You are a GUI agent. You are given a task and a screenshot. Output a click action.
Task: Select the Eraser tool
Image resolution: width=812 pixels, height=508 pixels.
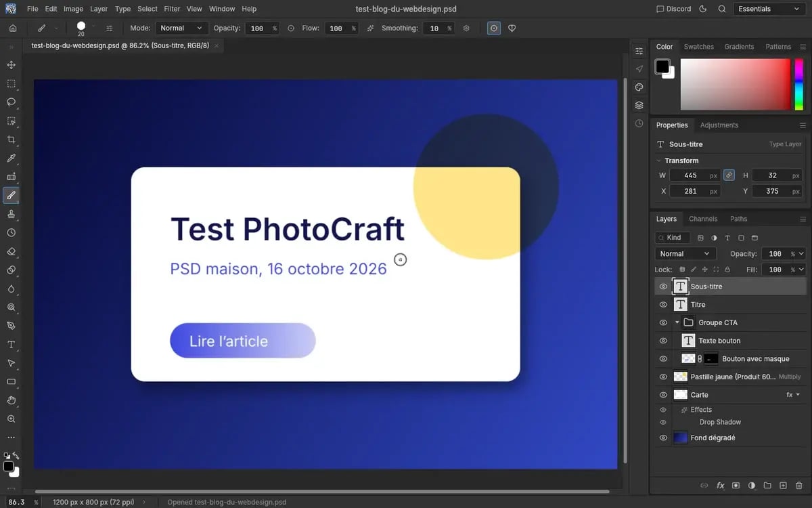tap(11, 251)
